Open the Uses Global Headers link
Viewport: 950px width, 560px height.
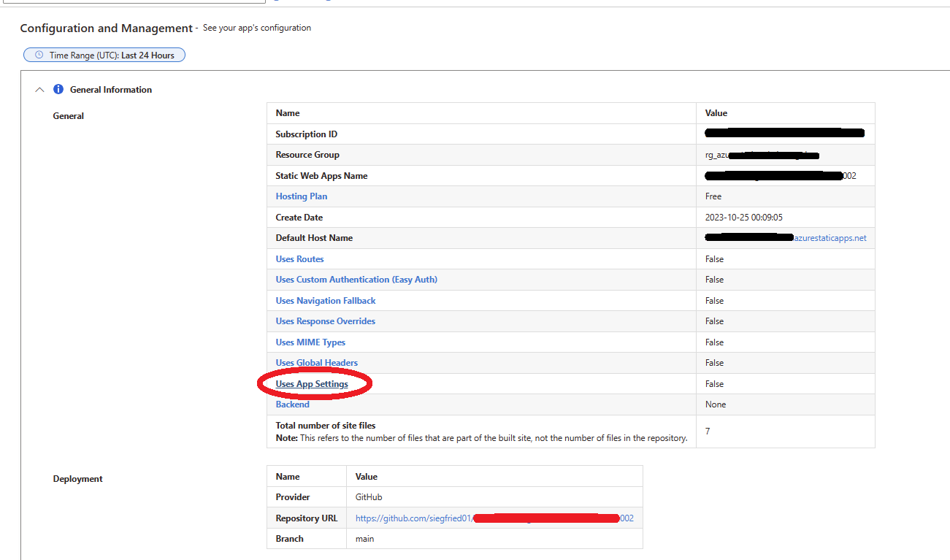pyautogui.click(x=316, y=363)
